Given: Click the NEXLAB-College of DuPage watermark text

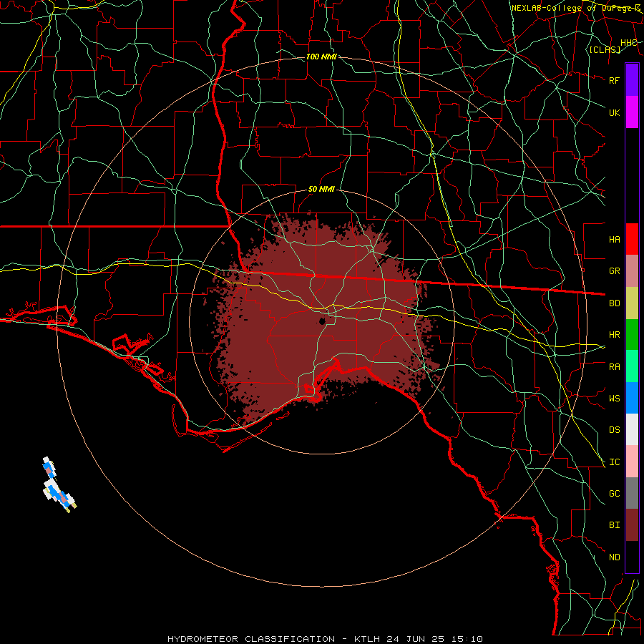Looking at the screenshot, I should (576, 8).
